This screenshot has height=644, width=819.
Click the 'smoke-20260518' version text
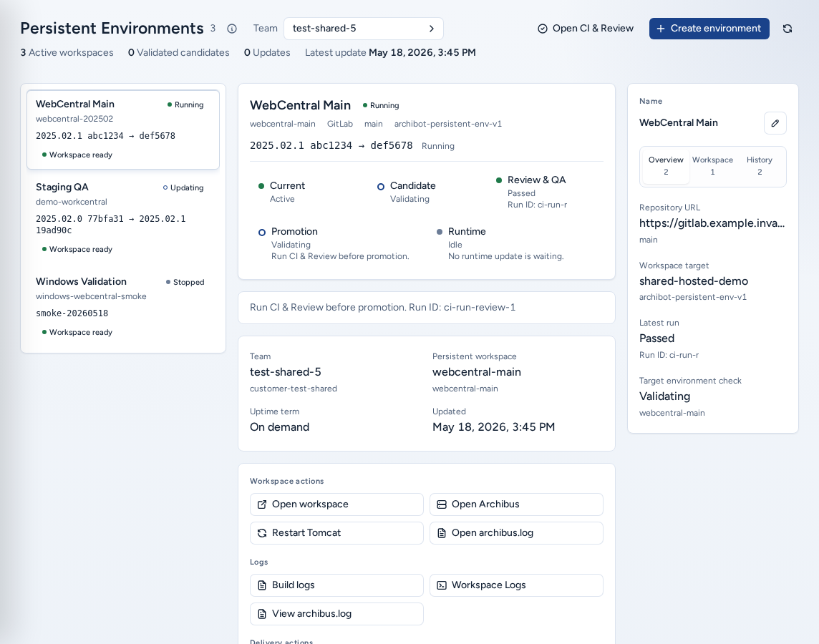(x=72, y=313)
